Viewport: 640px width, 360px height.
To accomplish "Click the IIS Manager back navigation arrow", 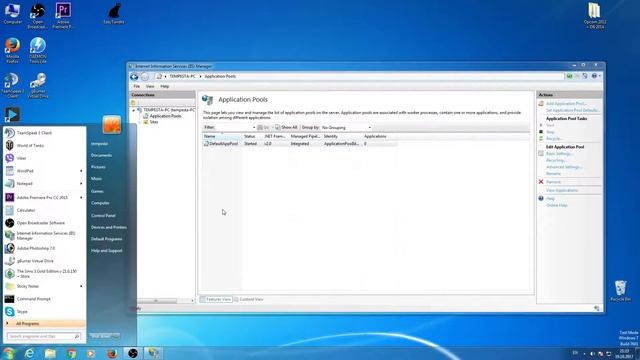I will coord(134,76).
